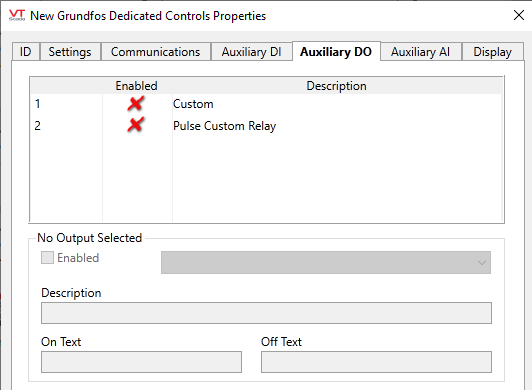Go to the Communications tab
The image size is (532, 390).
[156, 52]
